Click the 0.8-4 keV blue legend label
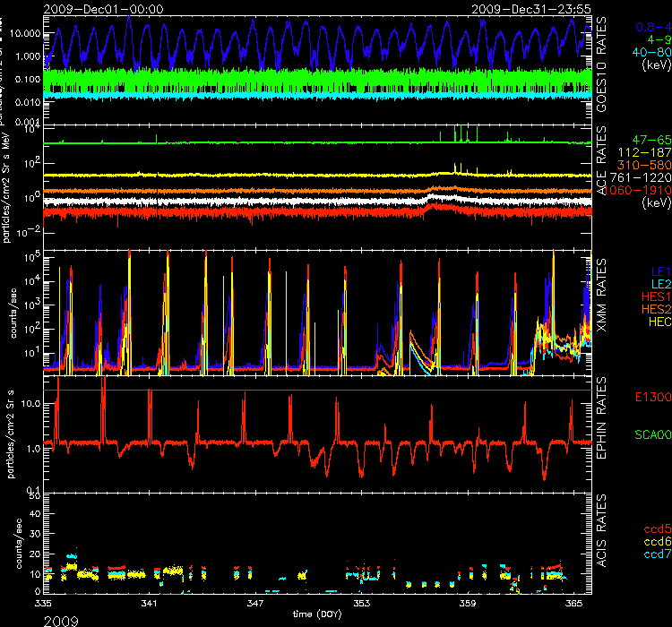Screen dimensions: 672x627 pyautogui.click(x=651, y=27)
